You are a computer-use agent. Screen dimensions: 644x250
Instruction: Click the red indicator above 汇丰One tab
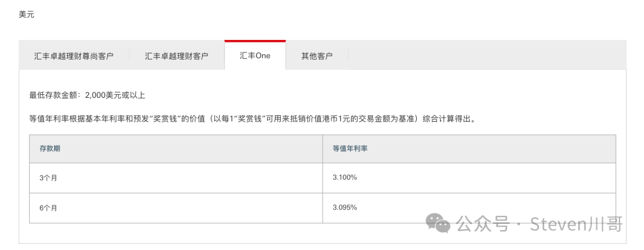point(255,41)
